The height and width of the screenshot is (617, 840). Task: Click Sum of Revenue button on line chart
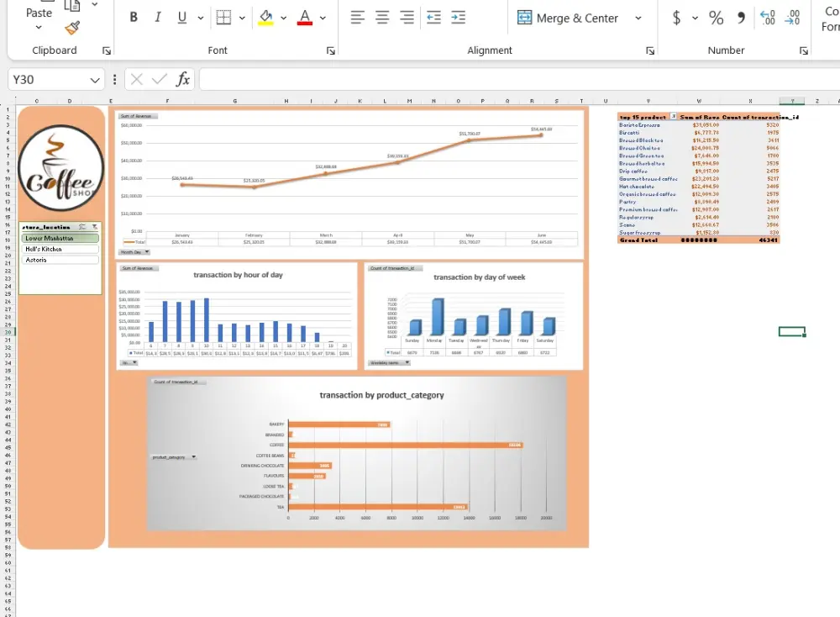point(137,116)
